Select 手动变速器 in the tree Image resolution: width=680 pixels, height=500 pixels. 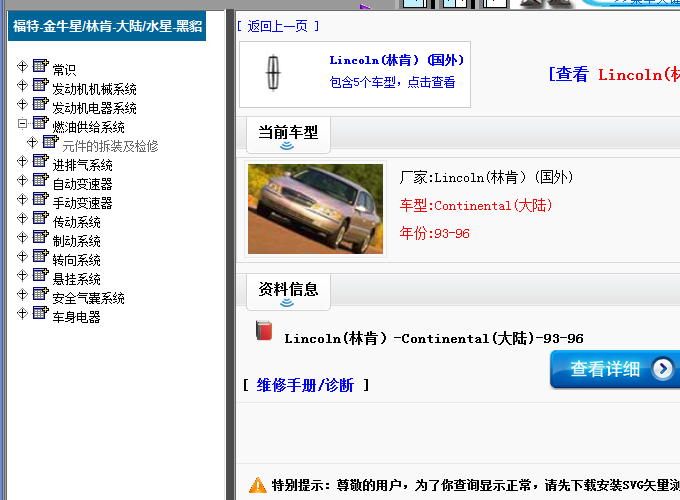point(82,203)
